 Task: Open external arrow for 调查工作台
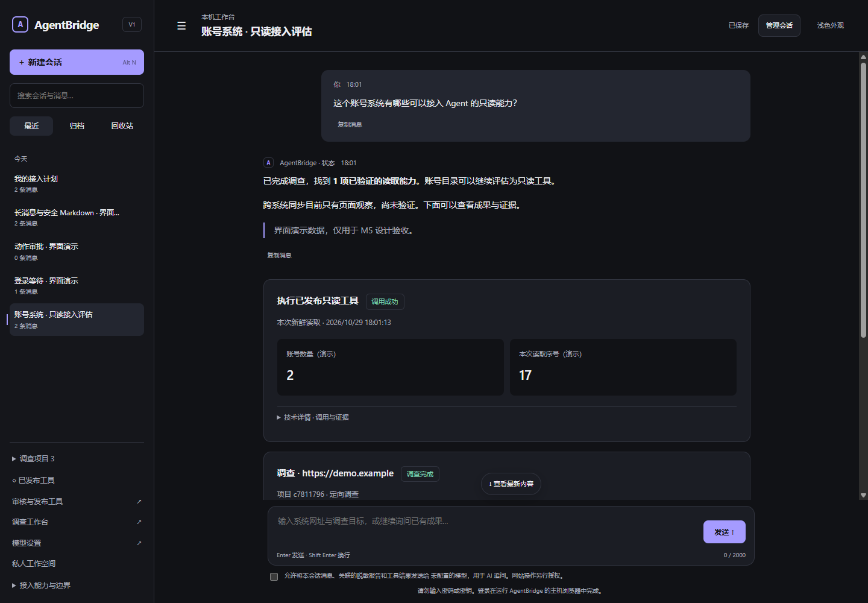click(x=139, y=522)
